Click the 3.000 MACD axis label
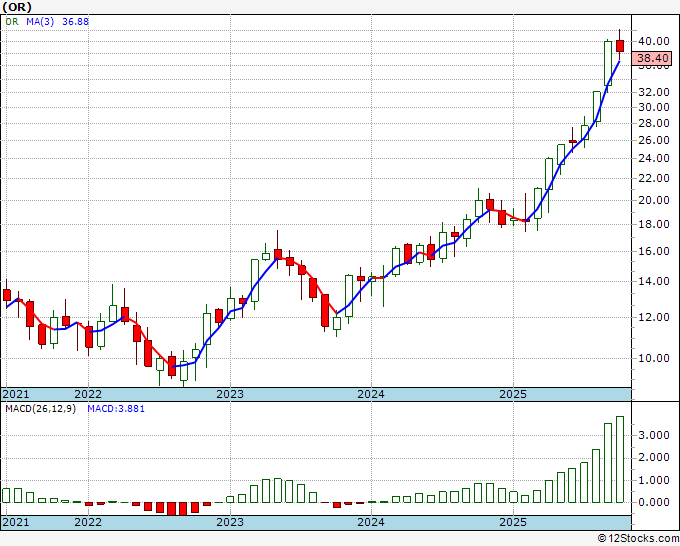680x546 pixels. click(653, 435)
